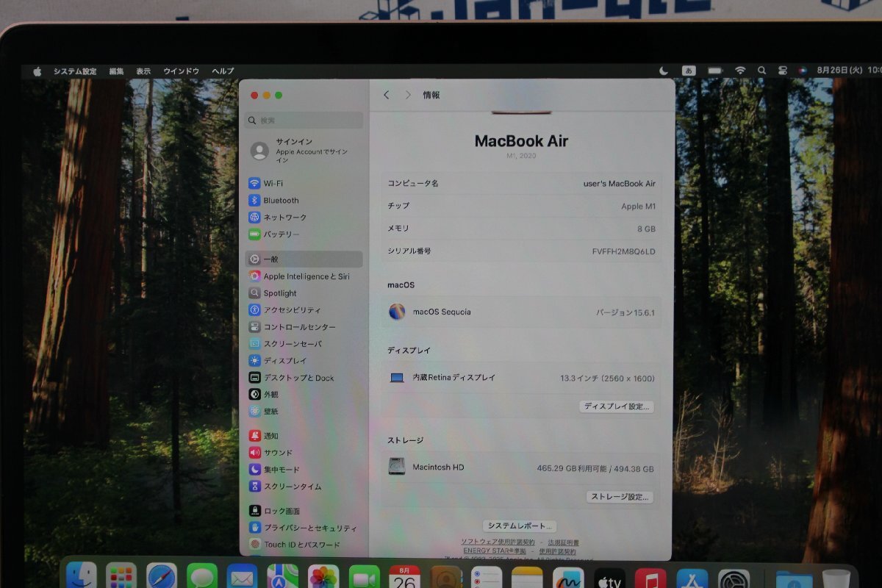The image size is (882, 588).
Task: Open the ウインドウ menu
Action: coord(181,71)
